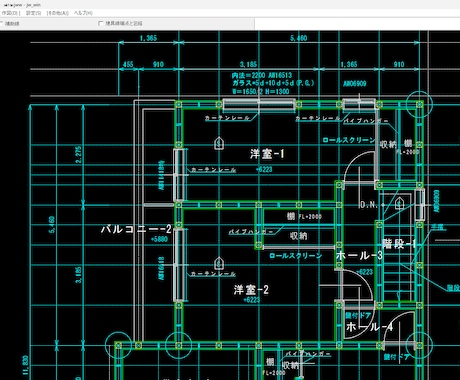
Task: Open the ヘルプ(H) menu
Action: pyautogui.click(x=83, y=13)
